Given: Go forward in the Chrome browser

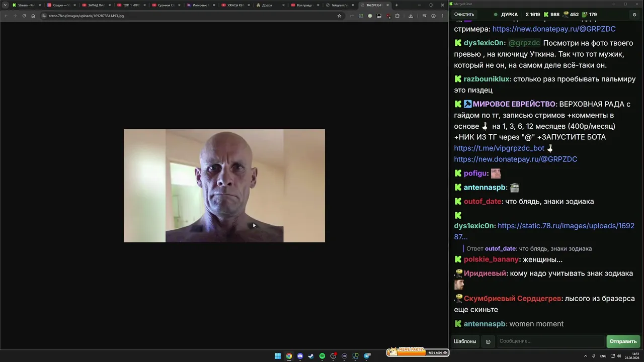Looking at the screenshot, I should coord(15,16).
